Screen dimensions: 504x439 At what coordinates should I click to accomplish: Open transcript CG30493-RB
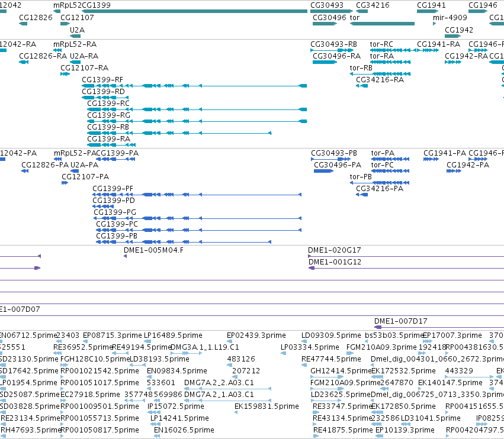click(333, 44)
